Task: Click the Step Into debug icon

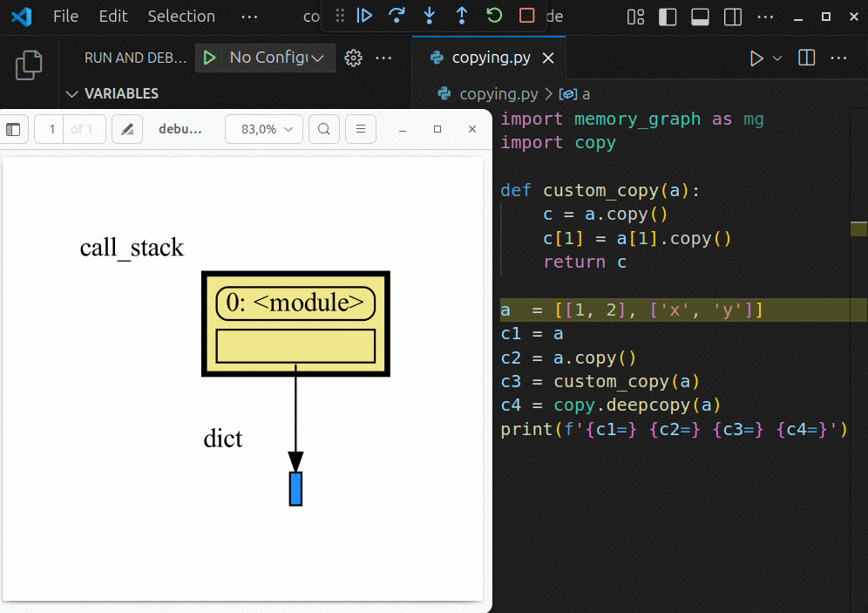Action: (429, 16)
